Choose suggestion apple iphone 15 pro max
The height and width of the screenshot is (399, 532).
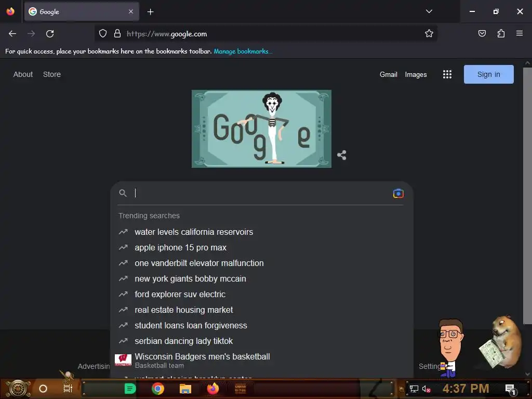click(262, 247)
